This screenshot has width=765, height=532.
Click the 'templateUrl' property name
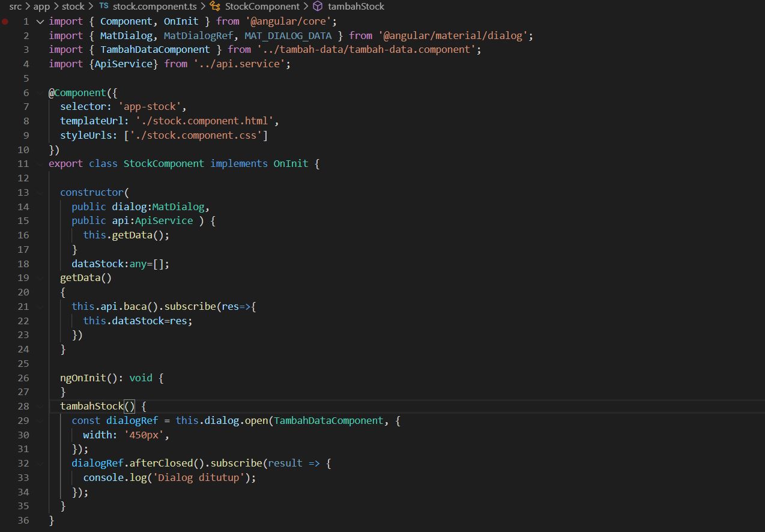click(x=92, y=121)
